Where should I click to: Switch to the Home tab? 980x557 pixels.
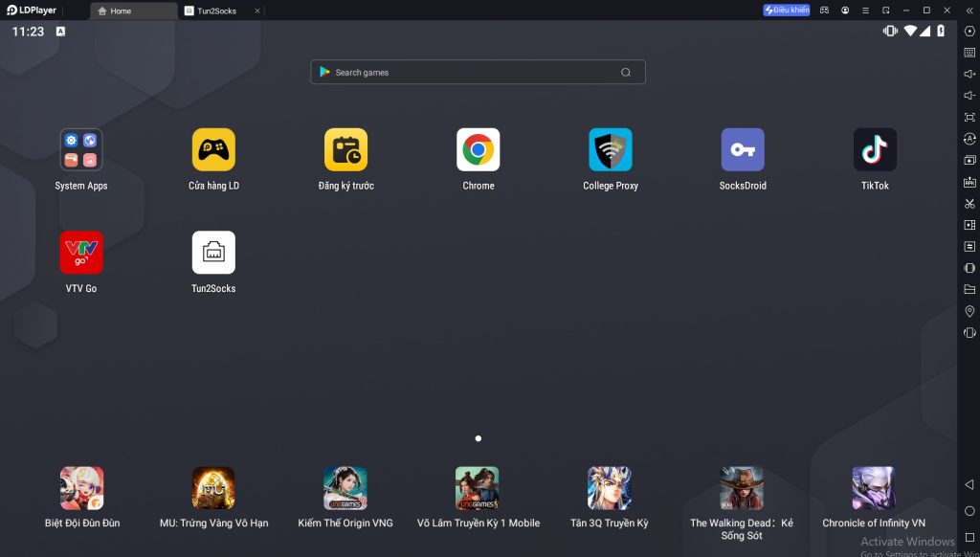134,11
